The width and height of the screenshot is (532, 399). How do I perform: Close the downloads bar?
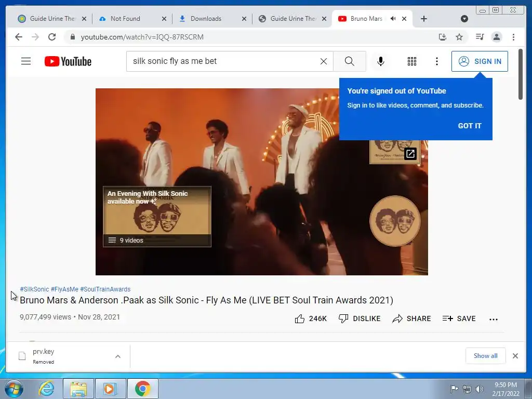point(515,356)
